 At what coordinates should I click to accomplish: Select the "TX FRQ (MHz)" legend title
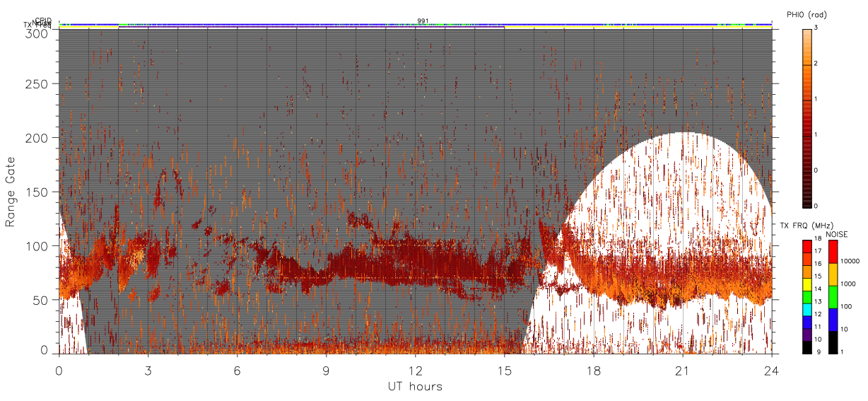pos(807,225)
